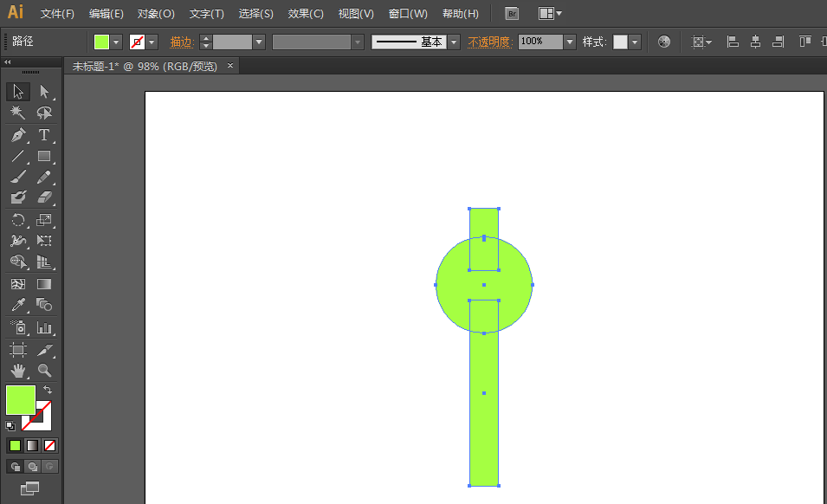Open the 窗口(W) menu

407,13
